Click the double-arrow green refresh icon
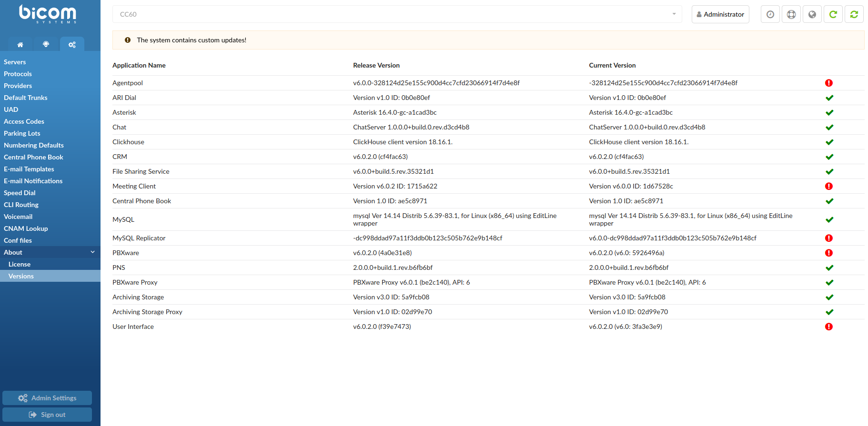Viewport: 868px width, 426px height. pos(854,14)
